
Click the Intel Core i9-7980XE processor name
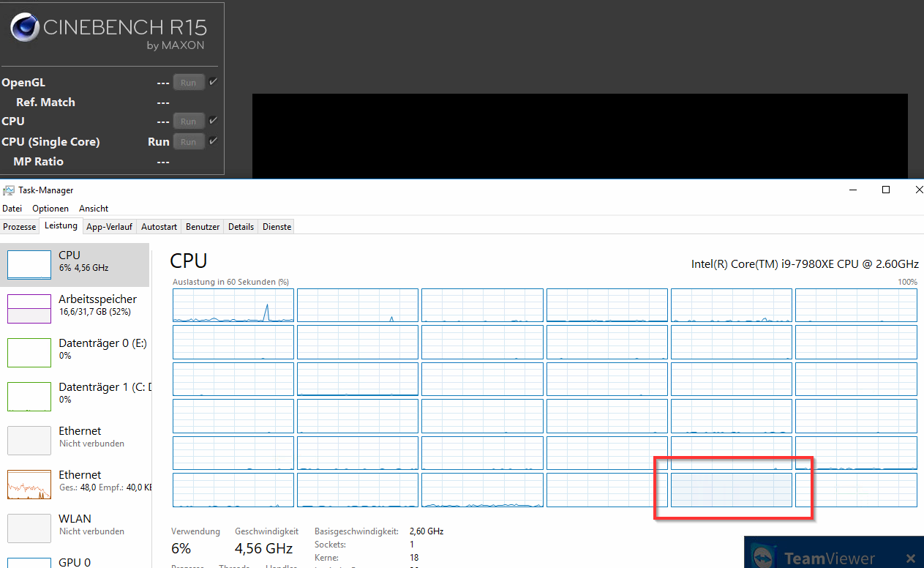(x=805, y=264)
